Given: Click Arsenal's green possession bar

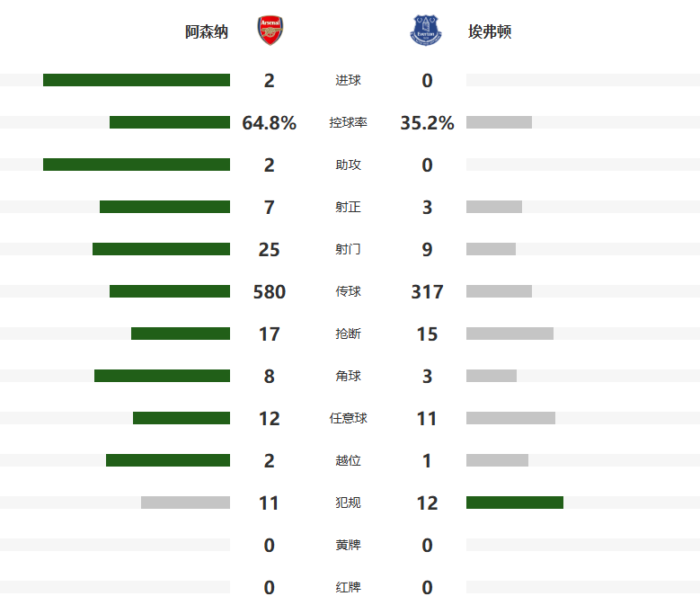Looking at the screenshot, I should 170,122.
